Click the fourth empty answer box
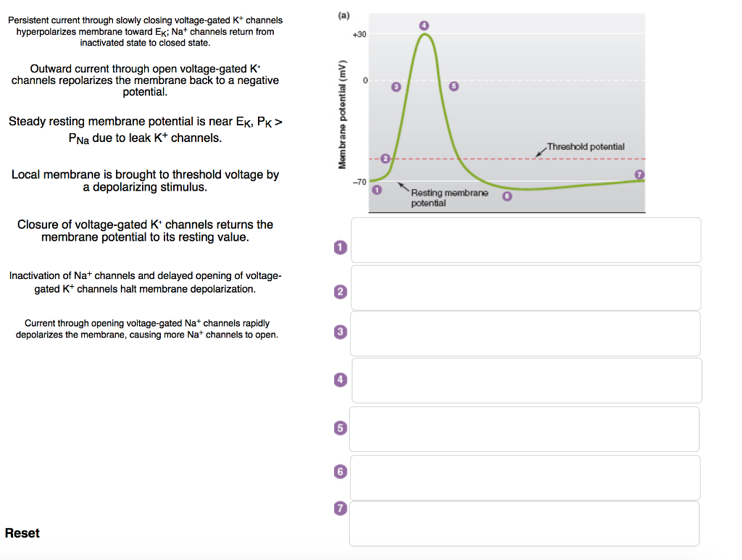This screenshot has height=560, width=742. click(525, 380)
